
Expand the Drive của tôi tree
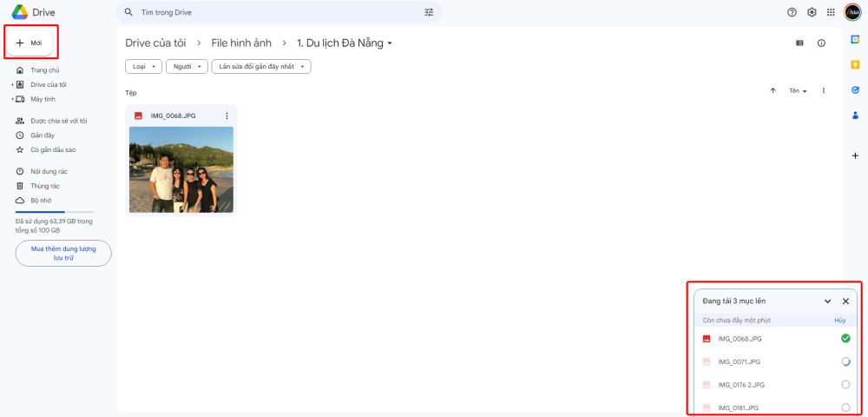[x=13, y=84]
